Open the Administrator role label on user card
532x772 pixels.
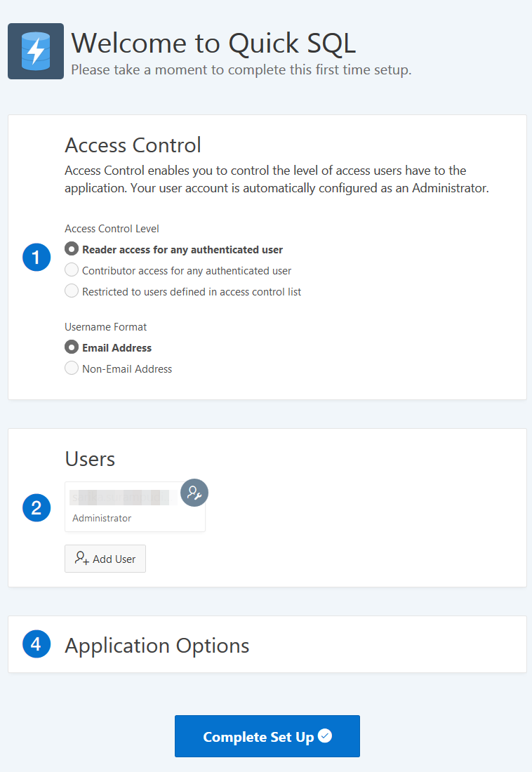[102, 518]
